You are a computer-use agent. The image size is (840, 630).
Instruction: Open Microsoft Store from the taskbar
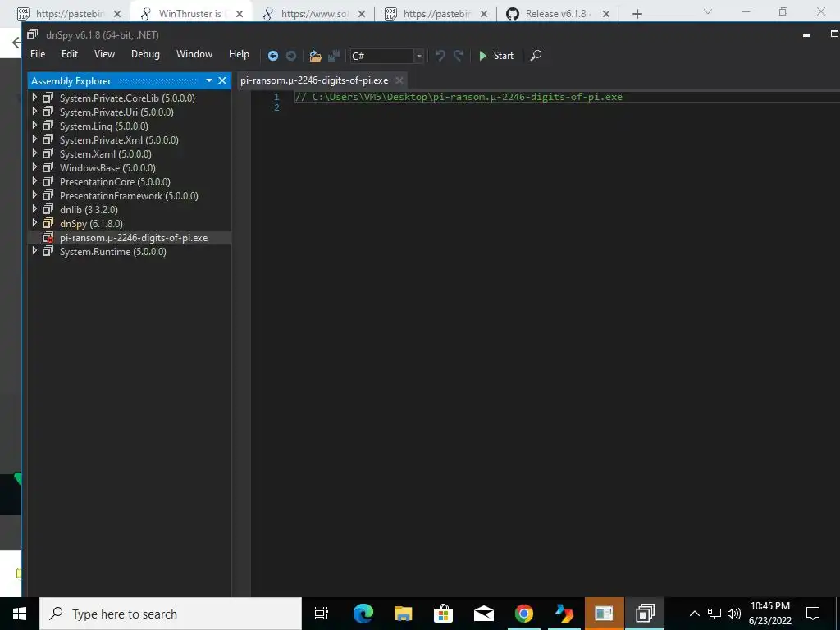[443, 614]
